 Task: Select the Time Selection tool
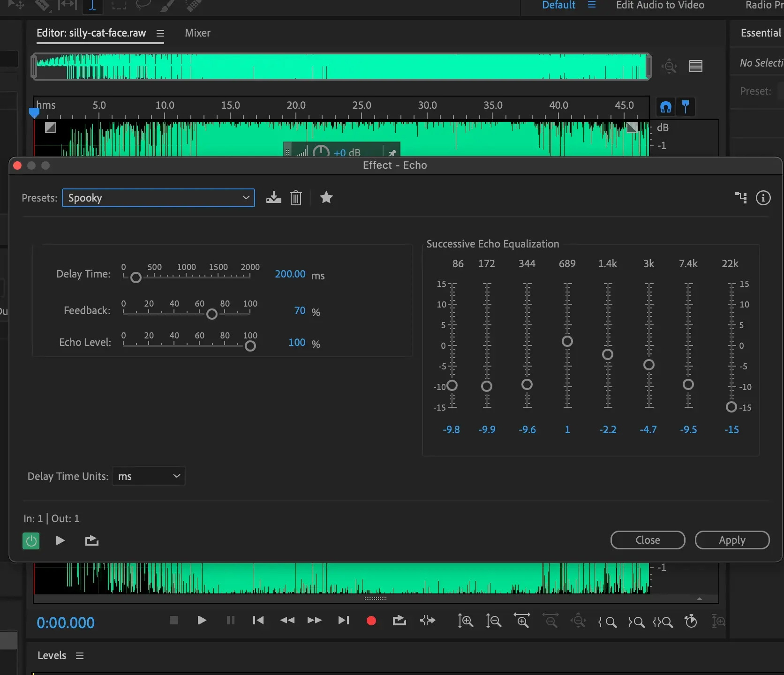point(92,6)
